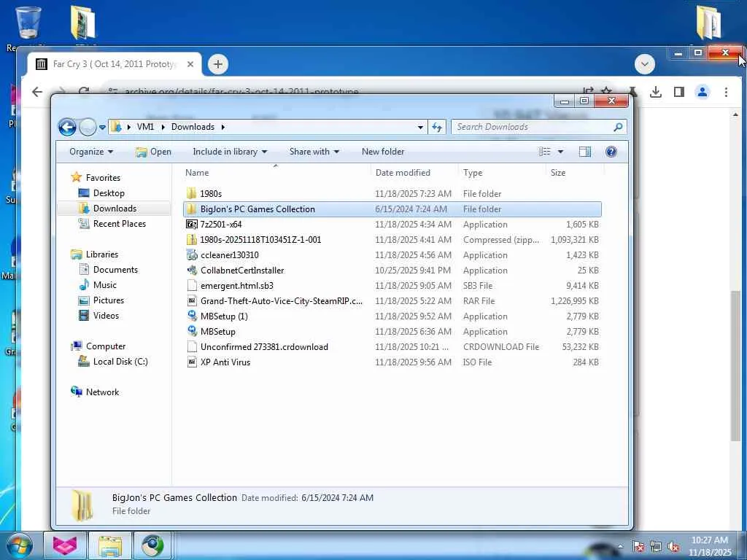Click Downloads in the address breadcrumb
Viewport: 747px width, 560px height.
[x=193, y=127]
